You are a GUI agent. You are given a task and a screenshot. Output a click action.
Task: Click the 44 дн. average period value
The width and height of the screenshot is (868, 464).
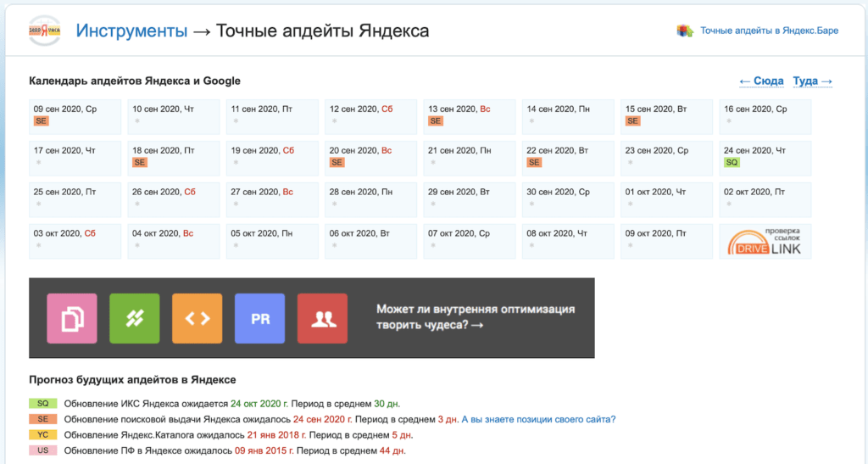pyautogui.click(x=392, y=450)
